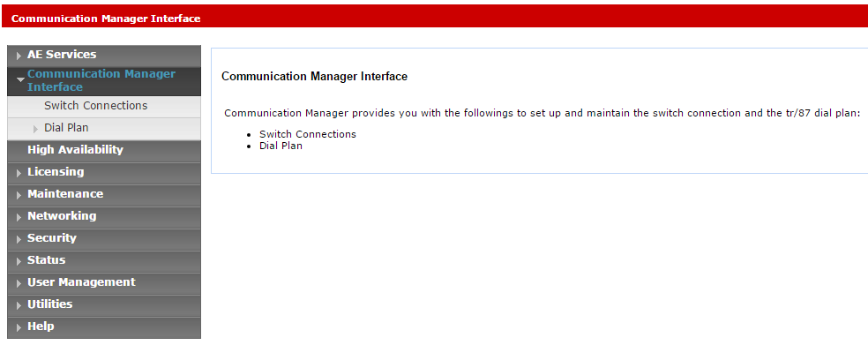Collapse the Communication Manager Interface arrow
This screenshot has height=345, width=868.
pyautogui.click(x=20, y=80)
